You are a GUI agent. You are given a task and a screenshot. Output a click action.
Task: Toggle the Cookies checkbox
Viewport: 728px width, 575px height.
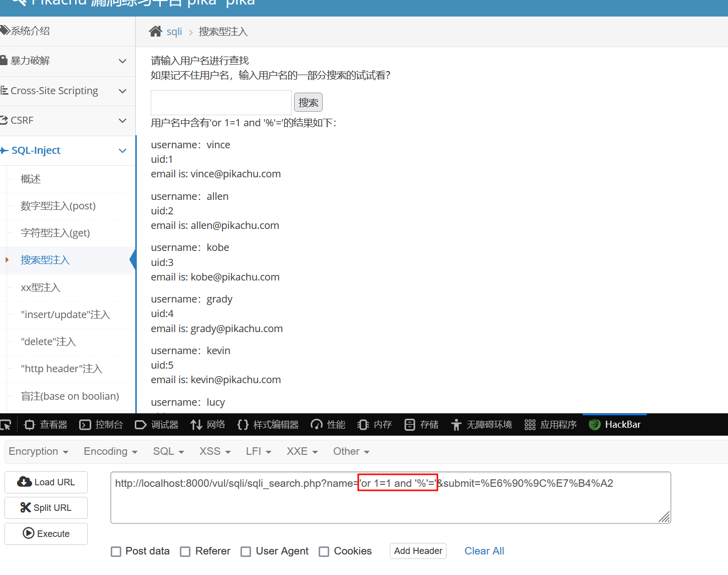324,551
